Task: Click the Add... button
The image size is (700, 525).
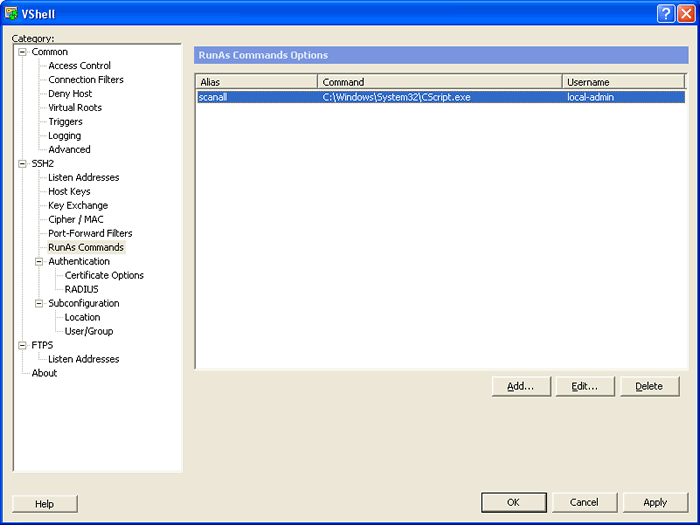Action: click(521, 387)
